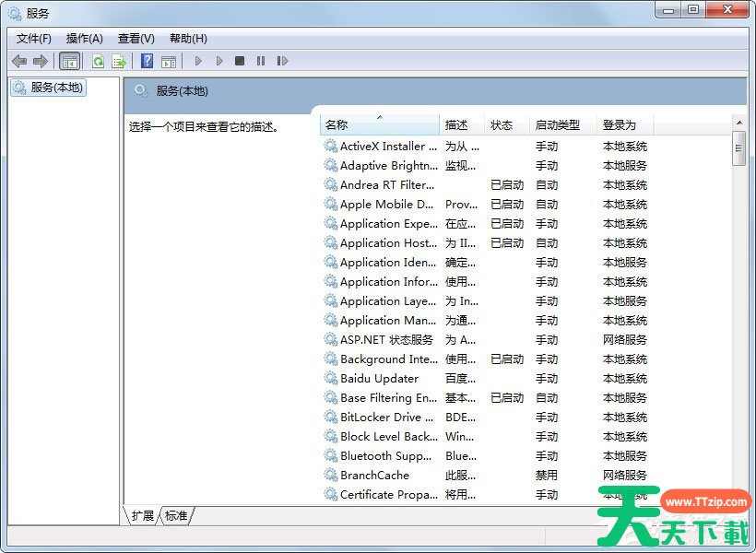The height and width of the screenshot is (553, 756).
Task: Open the 文件(F) menu
Action: pyautogui.click(x=34, y=39)
